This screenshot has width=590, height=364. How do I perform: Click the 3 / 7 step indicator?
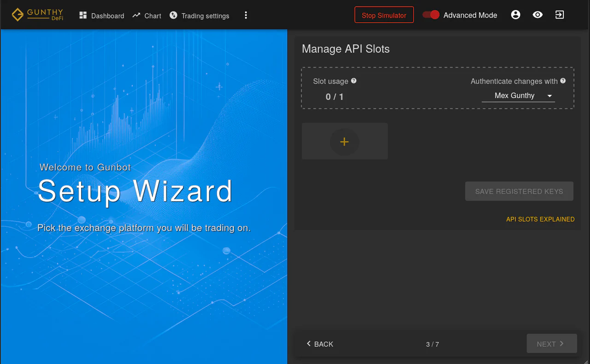pos(432,344)
